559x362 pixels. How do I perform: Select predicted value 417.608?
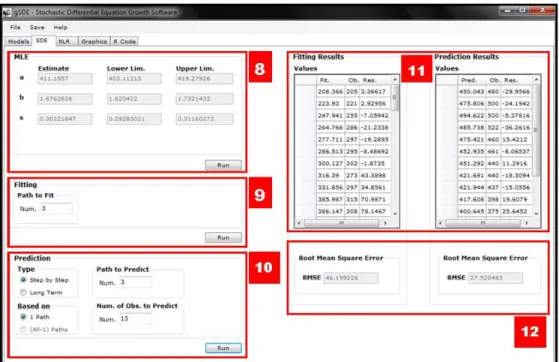(x=471, y=199)
